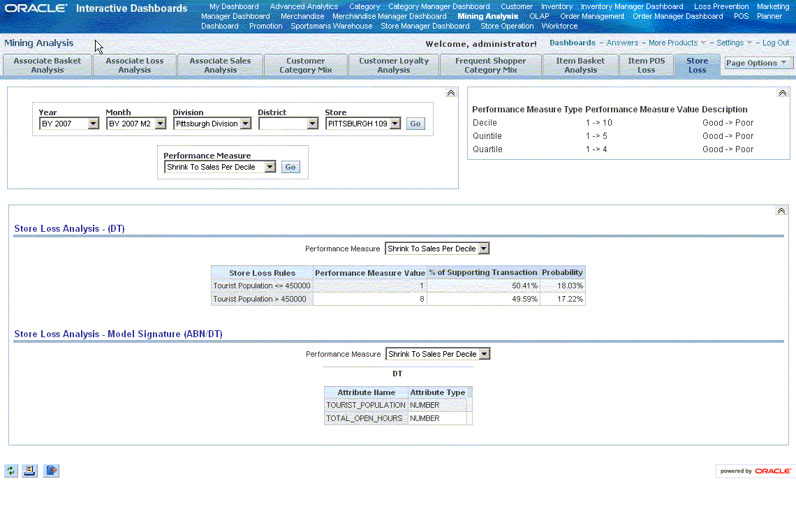Image resolution: width=796 pixels, height=532 pixels.
Task: Open the Associate Sales Analysis tab
Action: tap(221, 65)
